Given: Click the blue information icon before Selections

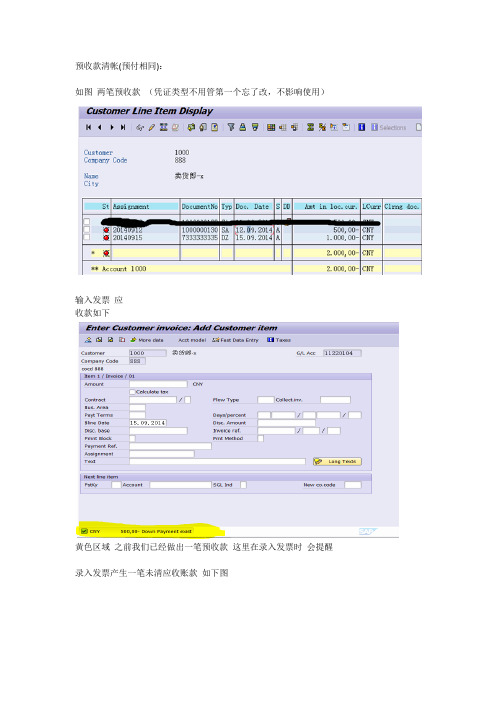Looking at the screenshot, I should pyautogui.click(x=361, y=127).
